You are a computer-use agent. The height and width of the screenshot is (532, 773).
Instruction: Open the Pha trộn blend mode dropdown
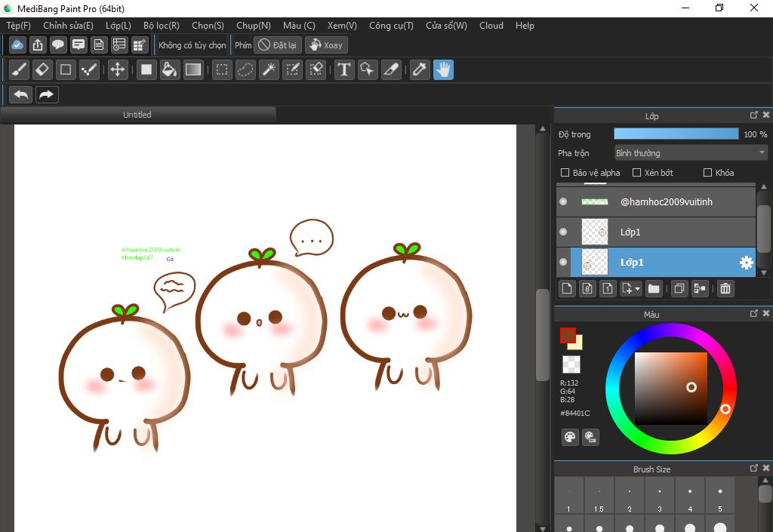691,153
